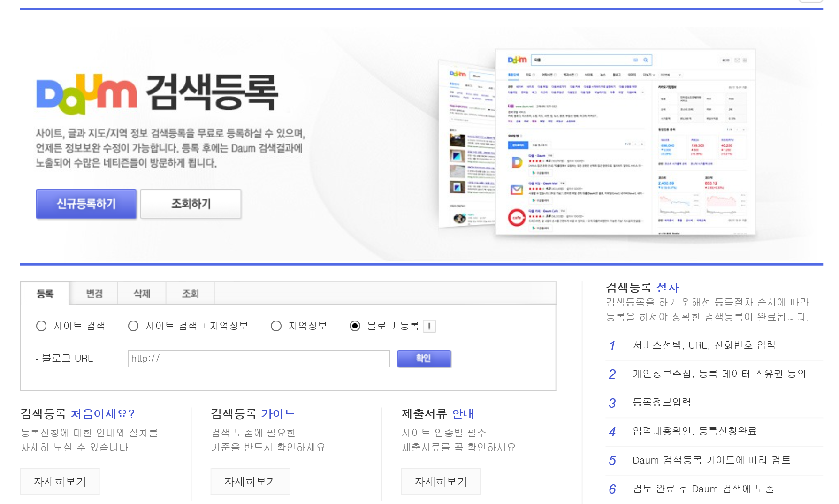
Task: Click 자세히보기 under 검색등록 처음이세요?
Action: pyautogui.click(x=60, y=481)
